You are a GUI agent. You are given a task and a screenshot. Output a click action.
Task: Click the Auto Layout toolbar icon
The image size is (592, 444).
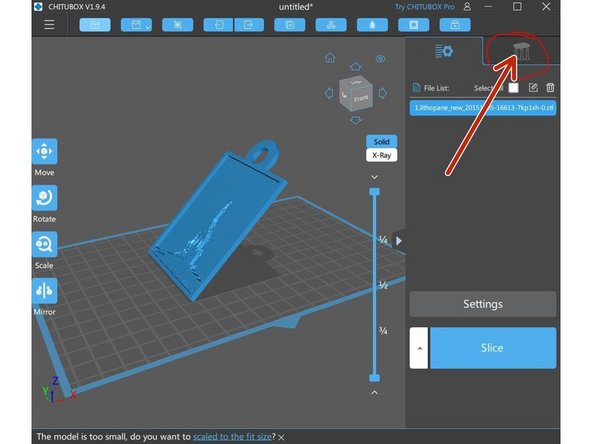point(331,25)
